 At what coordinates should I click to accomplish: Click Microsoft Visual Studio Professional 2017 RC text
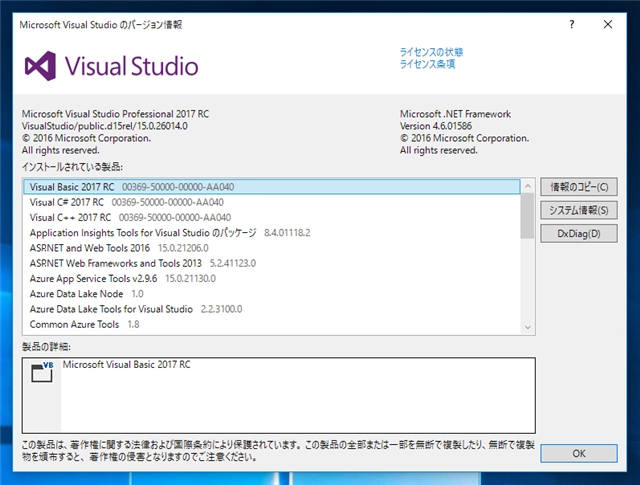coord(116,114)
